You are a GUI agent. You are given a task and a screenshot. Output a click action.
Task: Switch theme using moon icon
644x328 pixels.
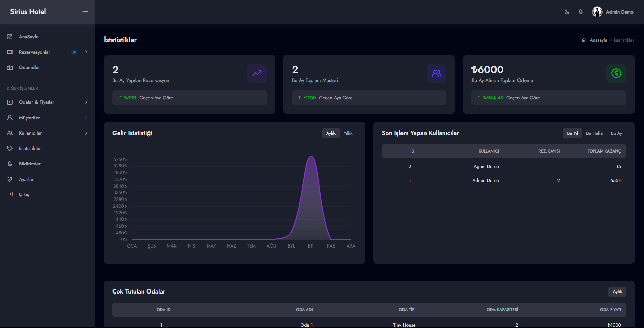567,12
